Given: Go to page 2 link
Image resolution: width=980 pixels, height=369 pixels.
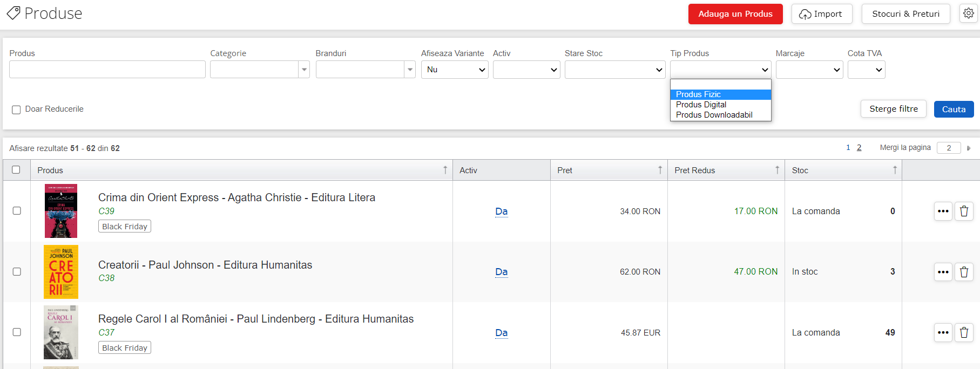Looking at the screenshot, I should [x=859, y=148].
